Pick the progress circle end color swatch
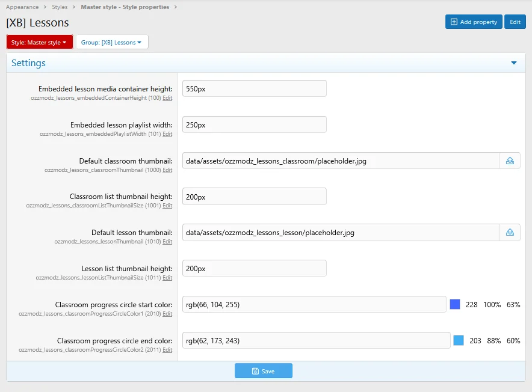 pos(459,341)
